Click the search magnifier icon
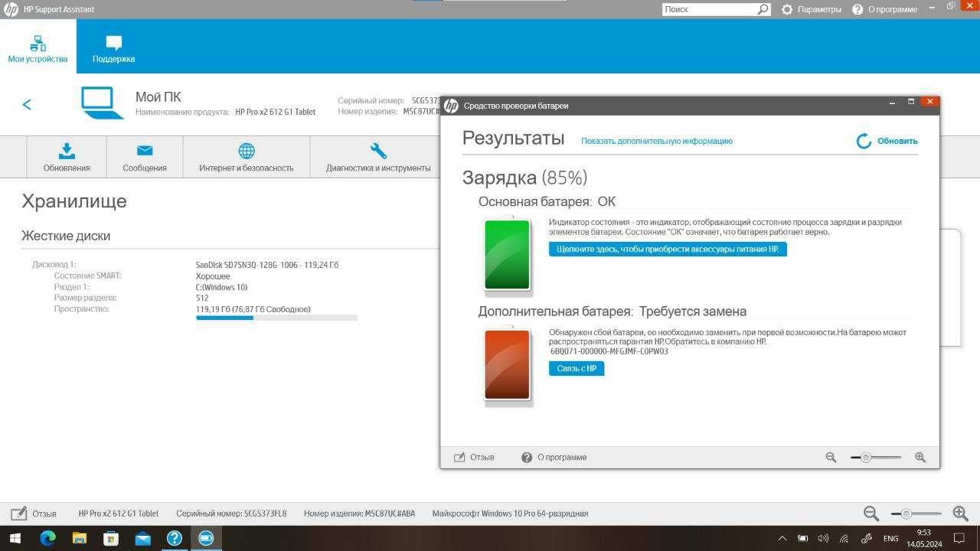The width and height of the screenshot is (980, 551). coord(763,9)
